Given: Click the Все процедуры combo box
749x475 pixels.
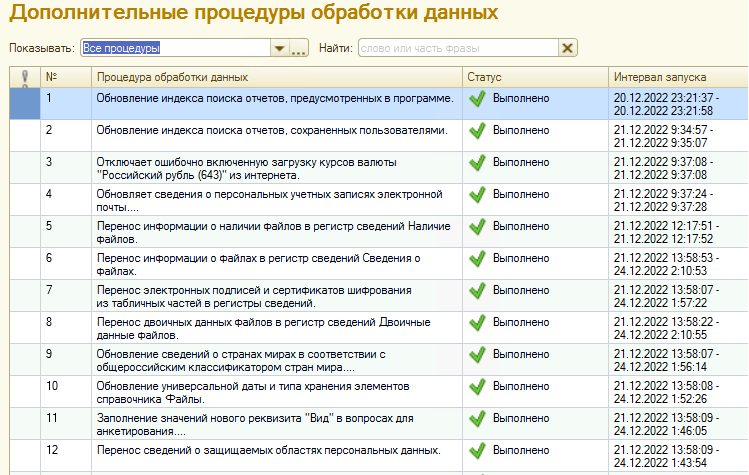Looking at the screenshot, I should coord(173,48).
